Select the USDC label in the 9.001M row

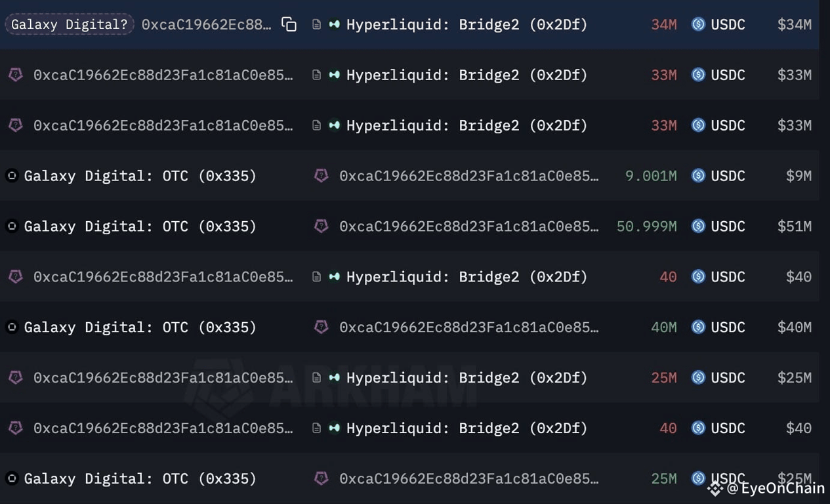728,176
